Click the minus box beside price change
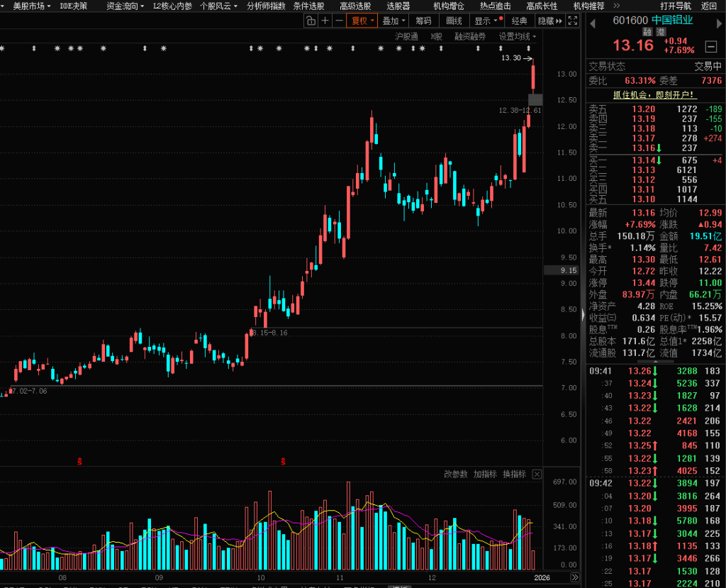The image size is (726, 588). click(711, 47)
